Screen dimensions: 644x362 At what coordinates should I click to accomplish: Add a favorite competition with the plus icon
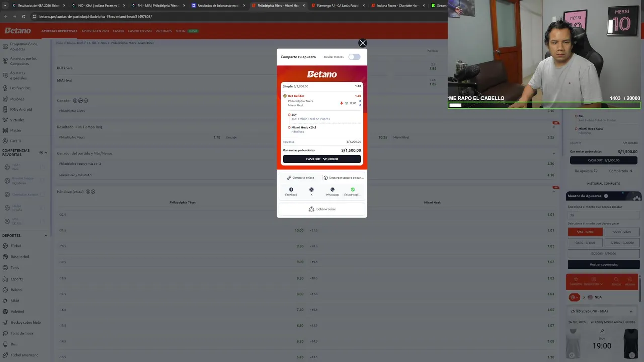(x=42, y=152)
